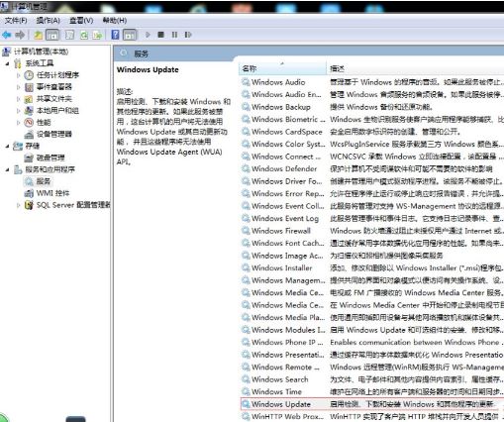Select the Windows Remote service row

point(372,367)
